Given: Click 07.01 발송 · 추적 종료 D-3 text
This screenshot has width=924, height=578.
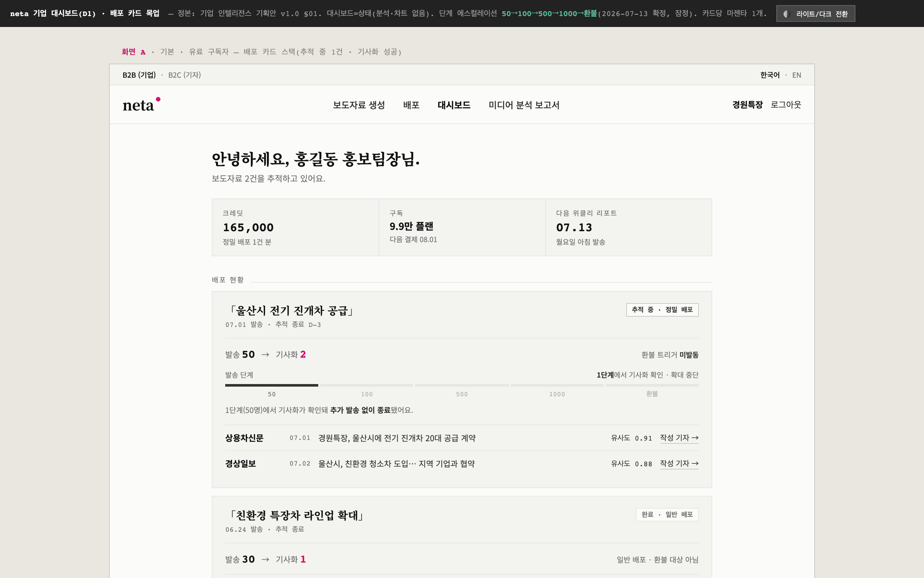Looking at the screenshot, I should click(x=273, y=325).
